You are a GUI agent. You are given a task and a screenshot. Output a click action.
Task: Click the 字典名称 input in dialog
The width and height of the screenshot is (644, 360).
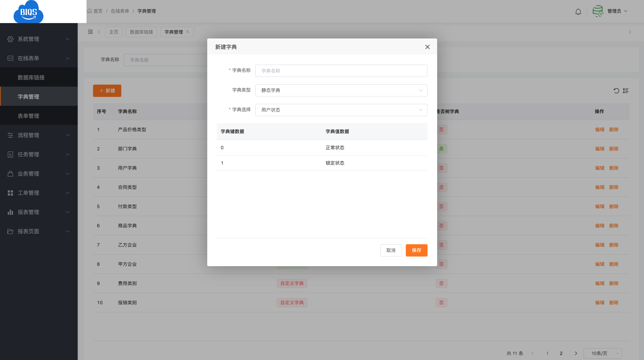click(x=341, y=71)
